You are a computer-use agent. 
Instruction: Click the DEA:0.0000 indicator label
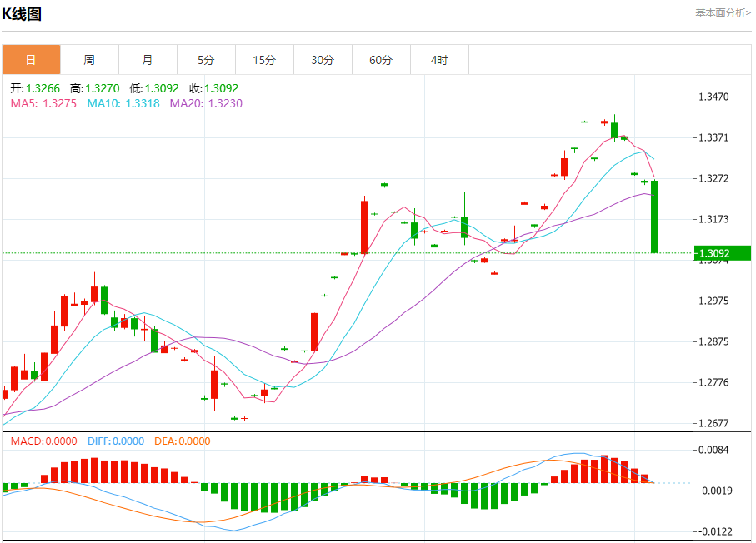click(183, 441)
